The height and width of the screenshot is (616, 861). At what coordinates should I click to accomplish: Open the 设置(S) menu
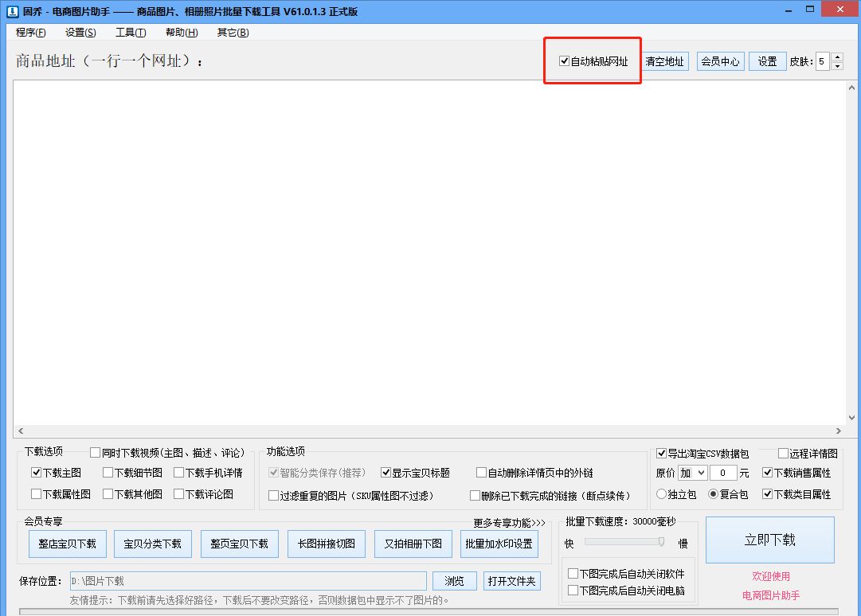pyautogui.click(x=80, y=33)
